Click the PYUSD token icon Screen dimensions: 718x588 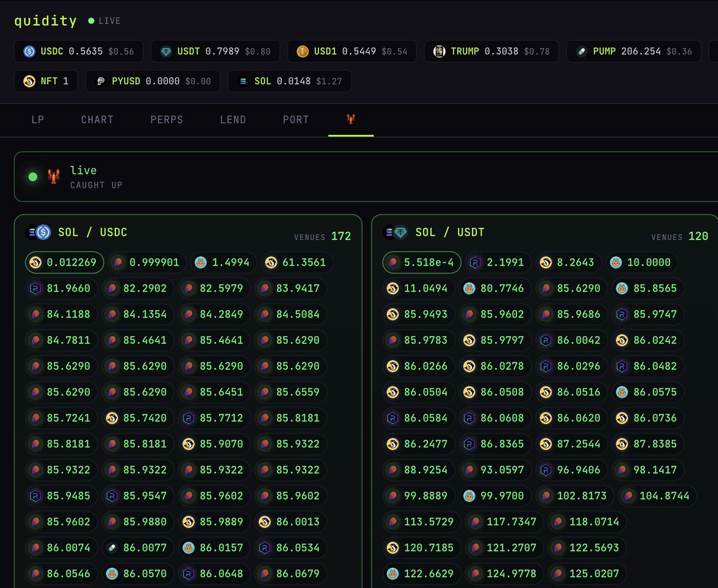click(101, 81)
